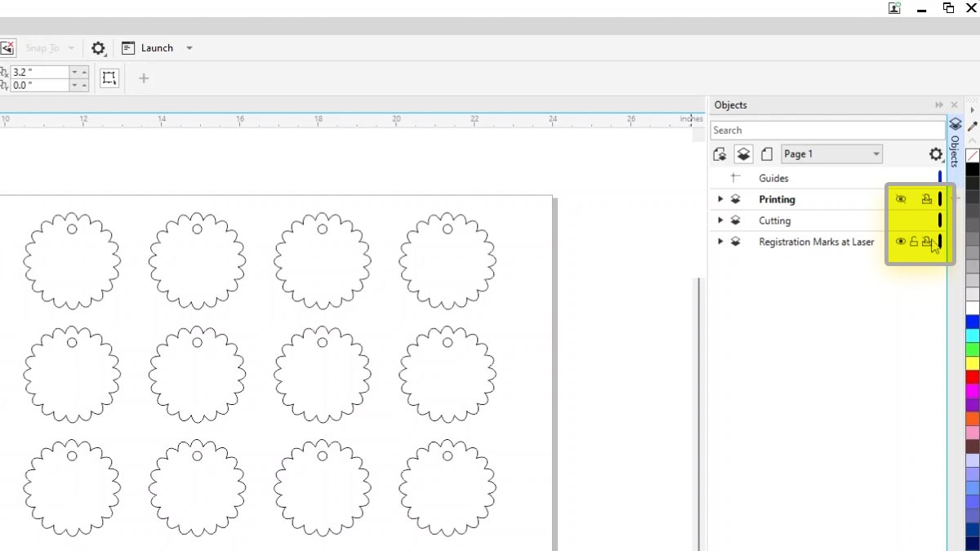
Task: Open the Objects panel settings gear
Action: pos(936,154)
